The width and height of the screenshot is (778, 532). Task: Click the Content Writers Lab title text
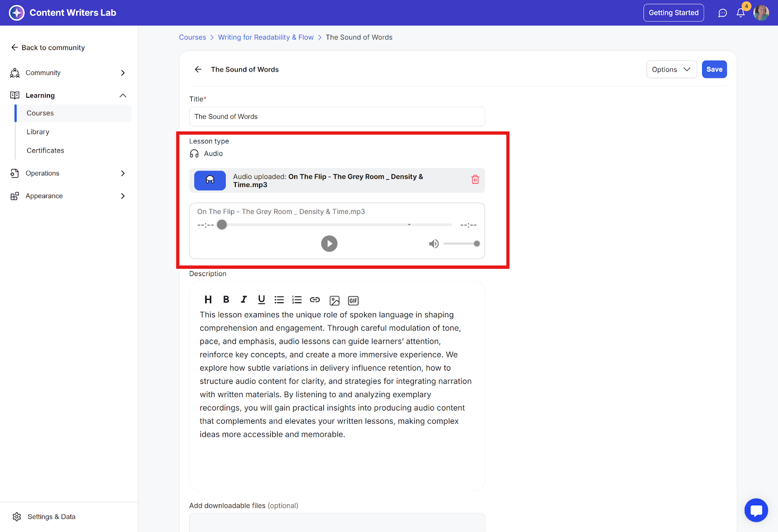coord(73,13)
